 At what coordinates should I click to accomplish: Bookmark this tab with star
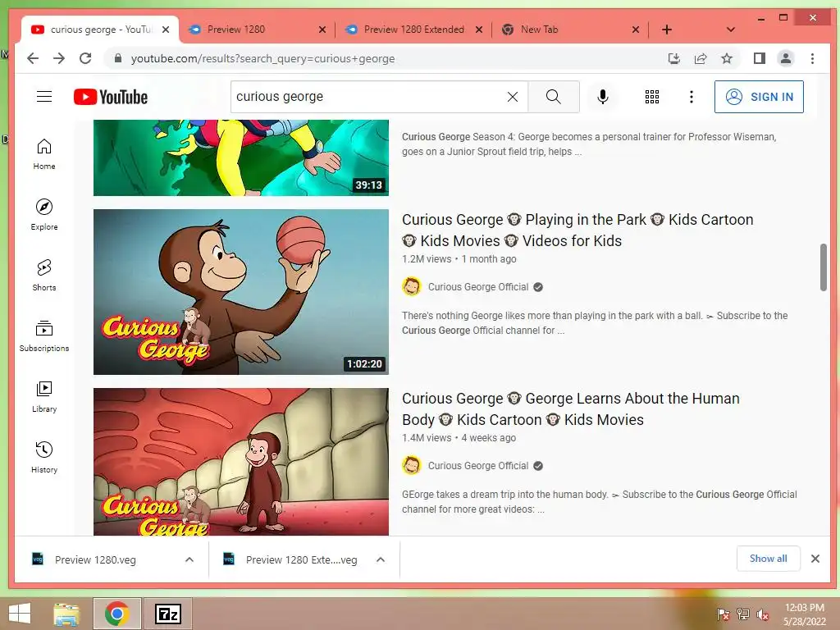[x=727, y=58]
